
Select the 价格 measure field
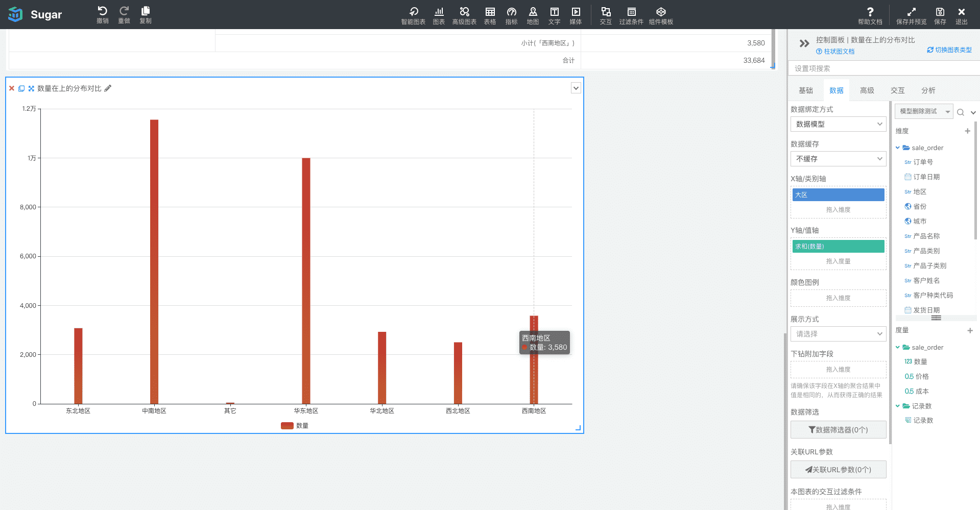[917, 377]
